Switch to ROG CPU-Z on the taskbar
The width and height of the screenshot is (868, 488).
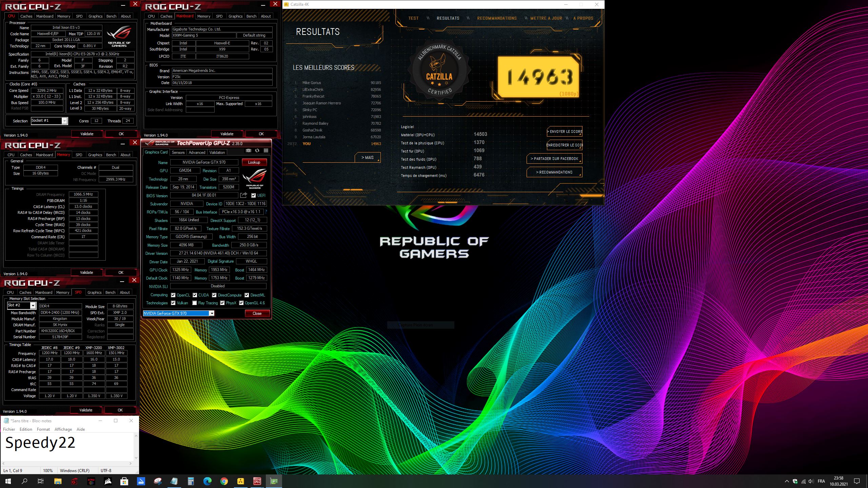tap(257, 481)
